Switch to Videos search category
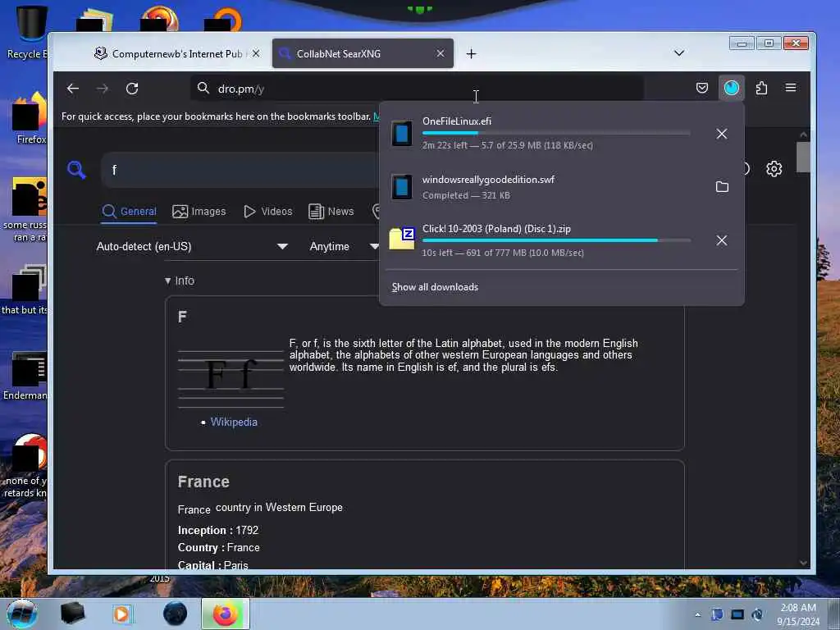This screenshot has width=840, height=630. click(268, 212)
